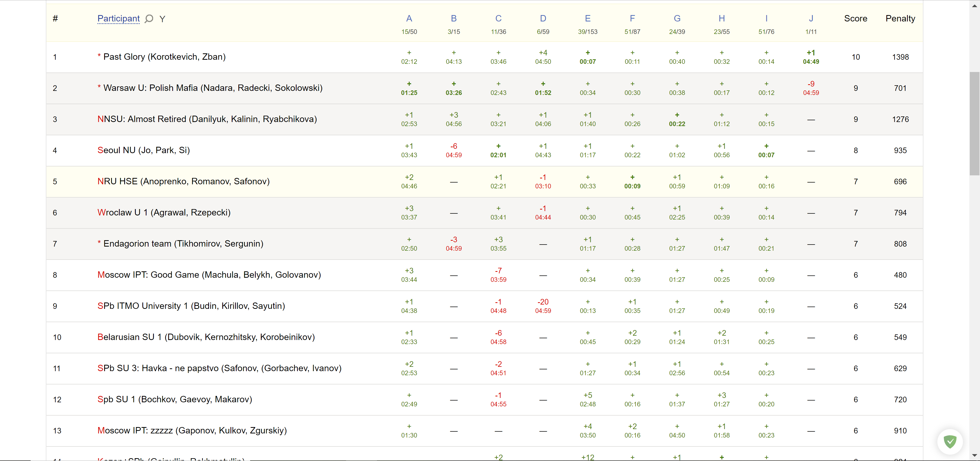Open problem G column header
This screenshot has width=980, height=461.
pyautogui.click(x=677, y=19)
